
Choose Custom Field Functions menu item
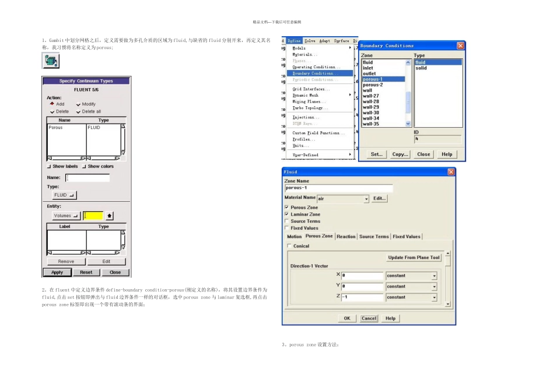[320, 133]
